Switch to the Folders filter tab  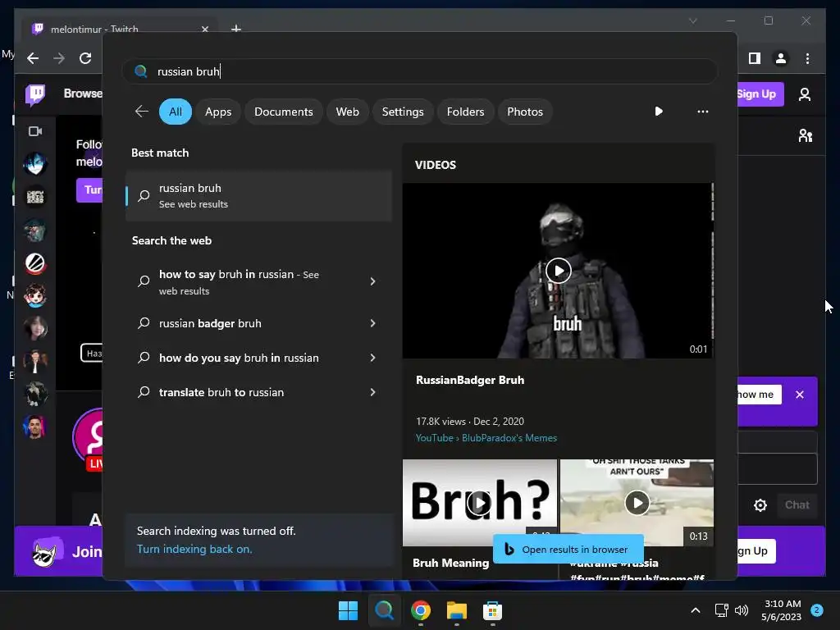(465, 112)
